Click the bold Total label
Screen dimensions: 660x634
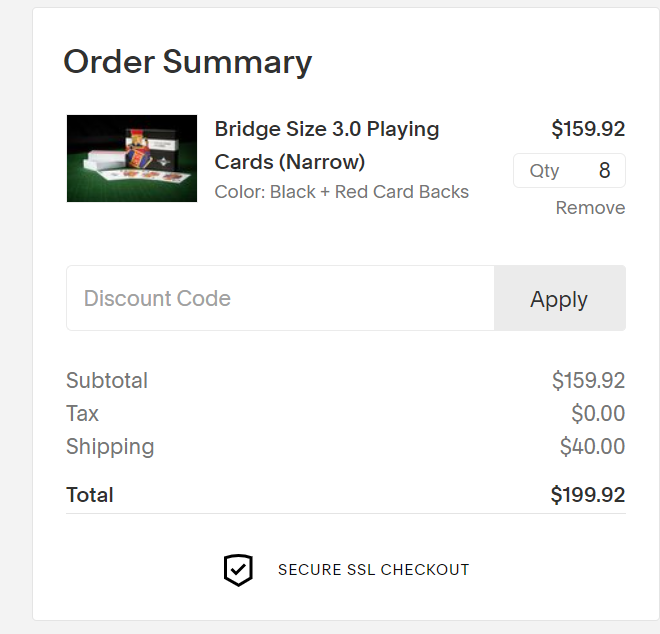coord(90,495)
